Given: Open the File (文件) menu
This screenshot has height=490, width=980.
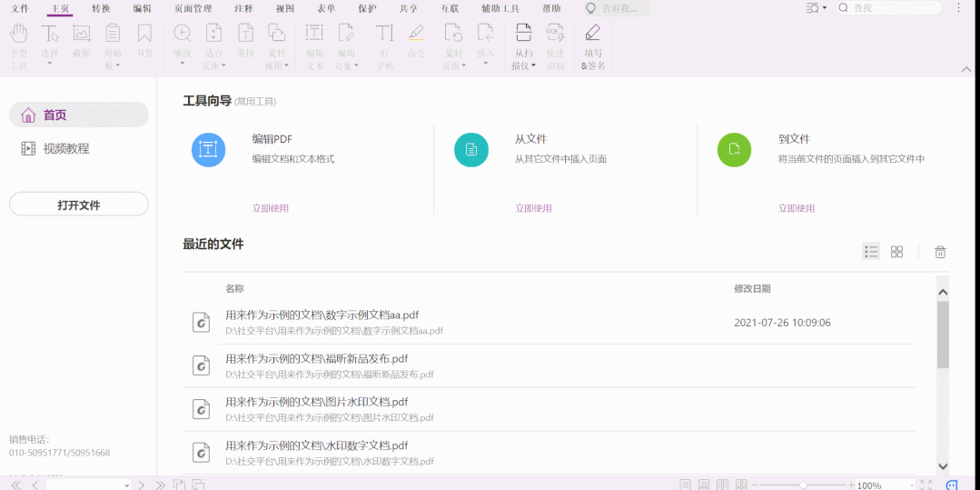Looking at the screenshot, I should [20, 9].
